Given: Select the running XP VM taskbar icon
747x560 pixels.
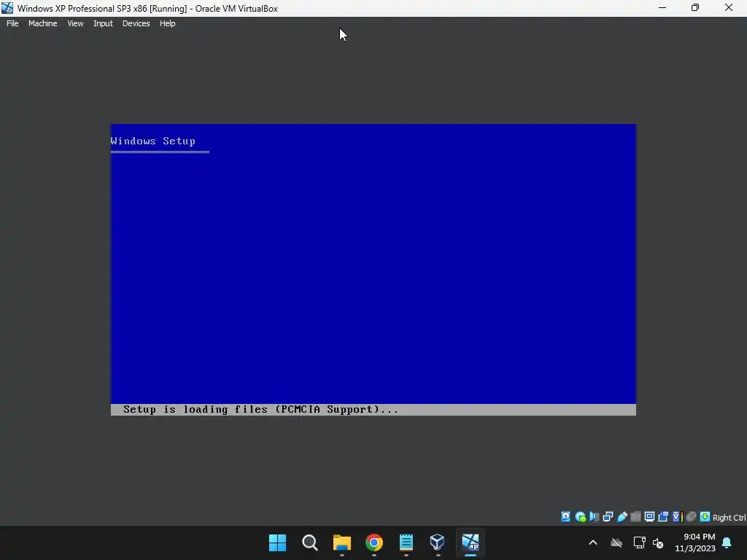Looking at the screenshot, I should click(471, 542).
